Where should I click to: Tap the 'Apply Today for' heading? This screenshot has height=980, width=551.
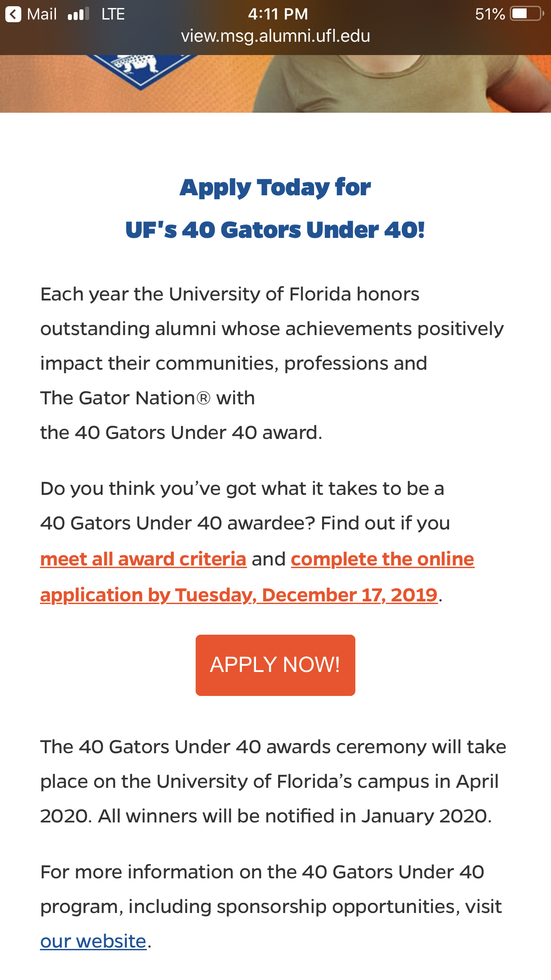click(x=275, y=187)
